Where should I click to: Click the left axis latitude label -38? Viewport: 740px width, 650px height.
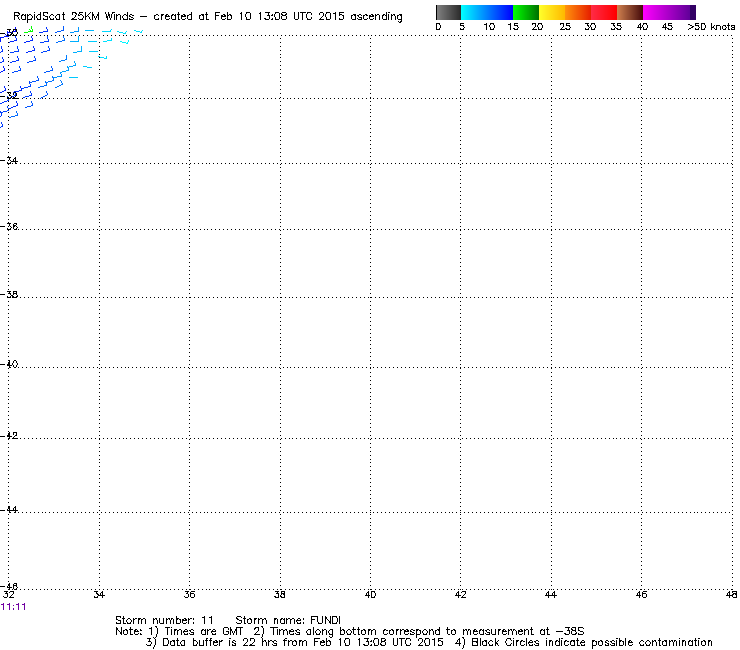pyautogui.click(x=9, y=295)
